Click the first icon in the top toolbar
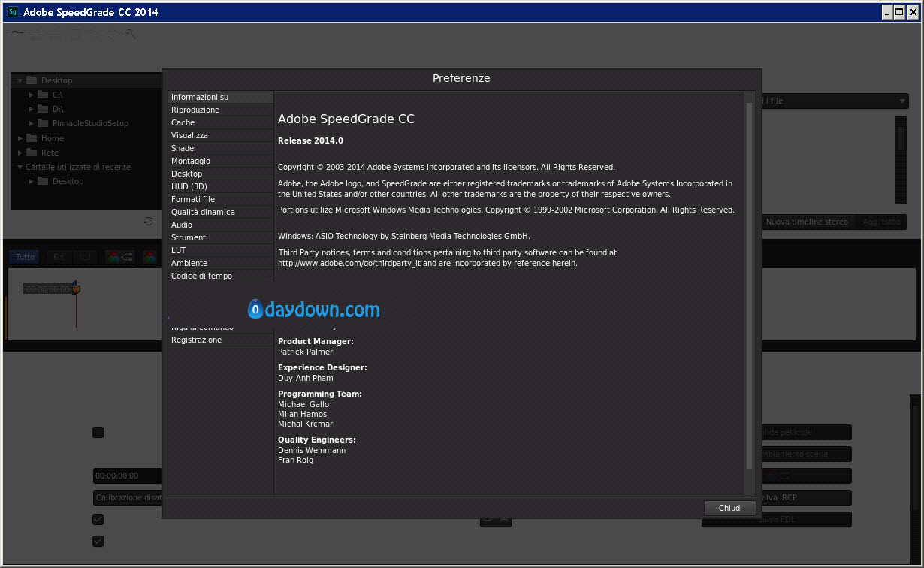The image size is (924, 568). [18, 34]
